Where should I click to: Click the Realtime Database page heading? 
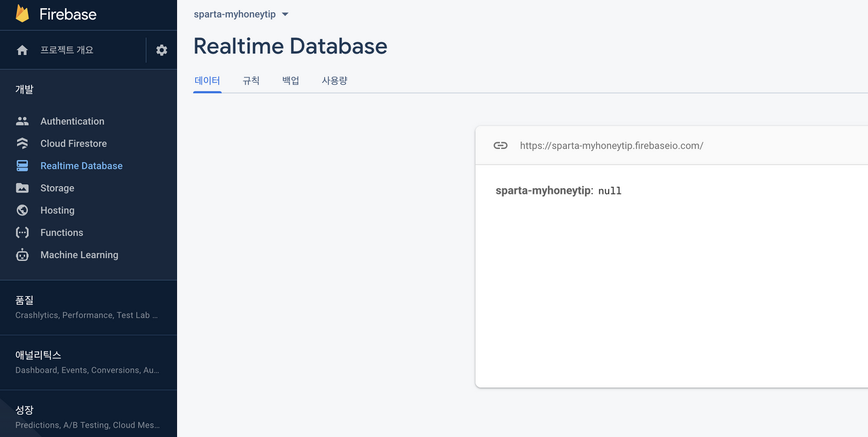290,46
